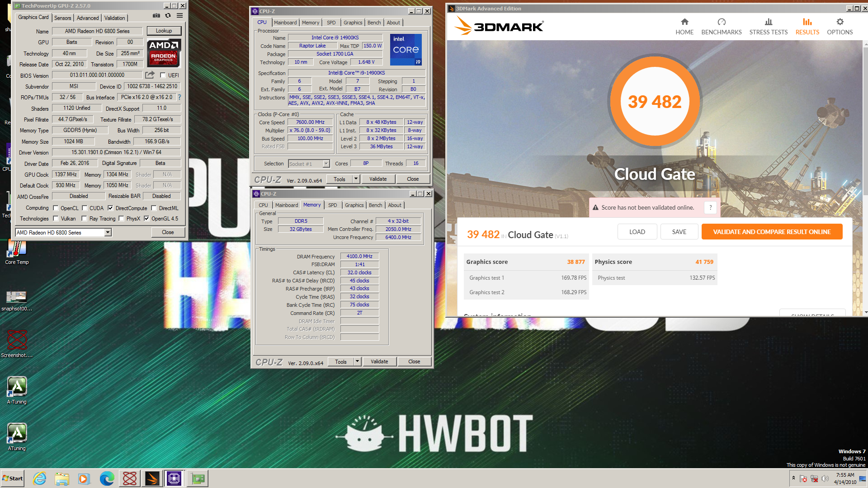Open the snaphsot00 desktop file

[x=17, y=300]
